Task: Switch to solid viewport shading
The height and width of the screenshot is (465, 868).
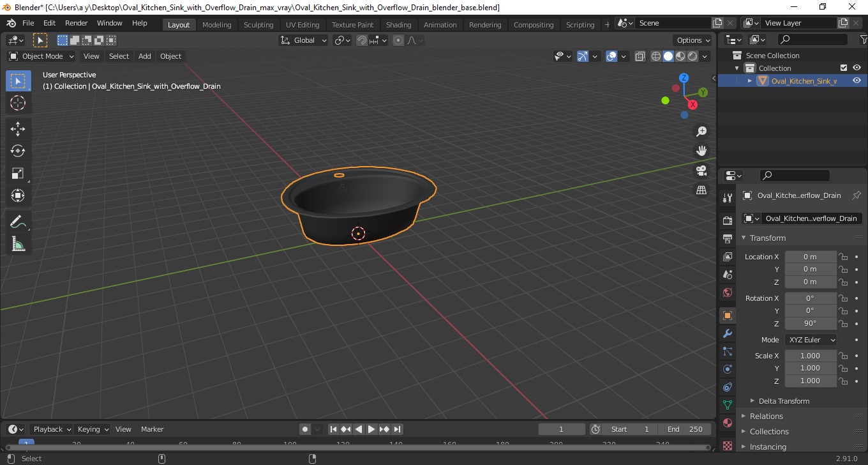Action: [668, 56]
